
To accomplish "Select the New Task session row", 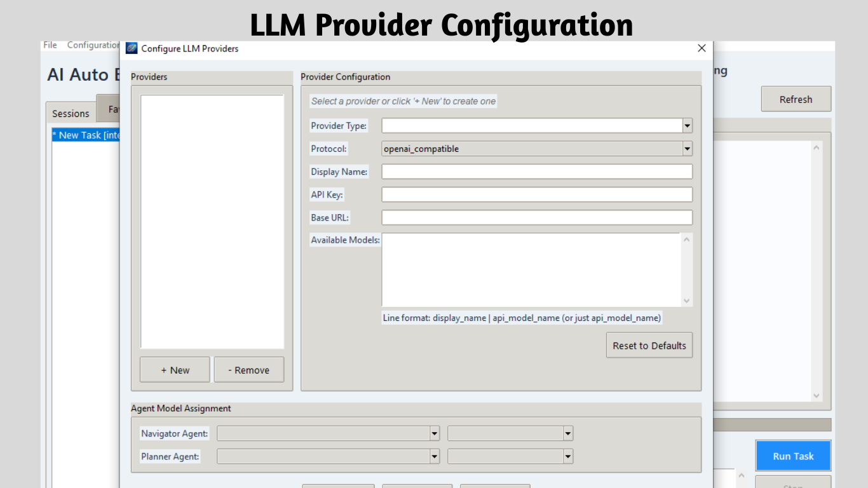I will (x=86, y=135).
